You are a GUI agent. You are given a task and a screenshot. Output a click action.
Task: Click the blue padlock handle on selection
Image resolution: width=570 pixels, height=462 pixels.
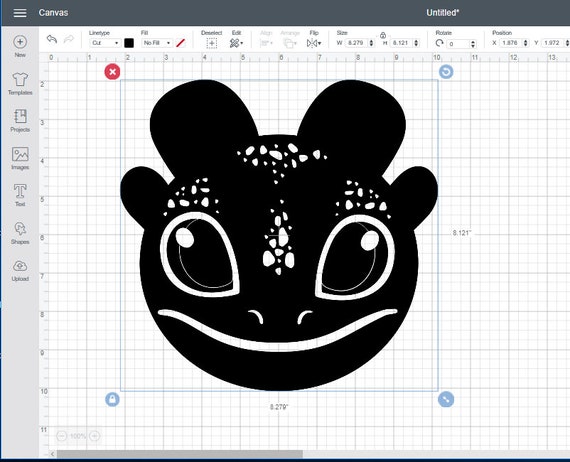[112, 399]
